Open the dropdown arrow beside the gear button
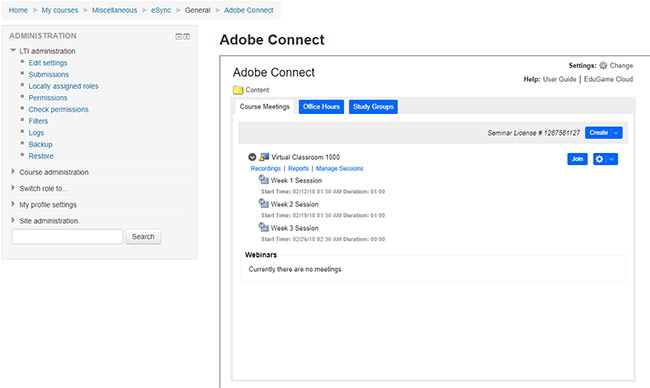650x388 pixels. (x=612, y=159)
